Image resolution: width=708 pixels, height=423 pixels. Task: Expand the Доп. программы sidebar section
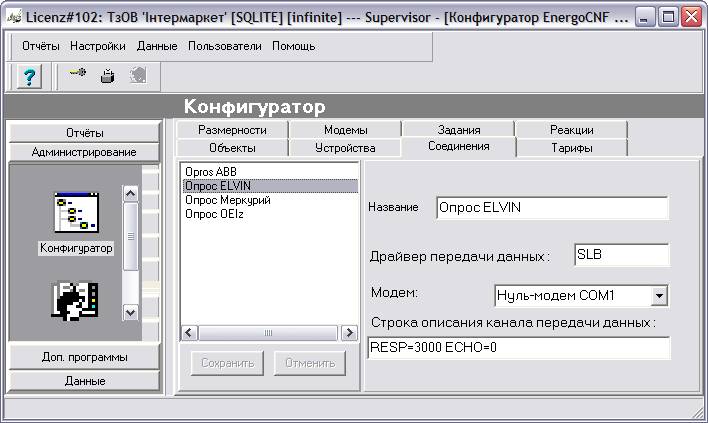point(84,357)
